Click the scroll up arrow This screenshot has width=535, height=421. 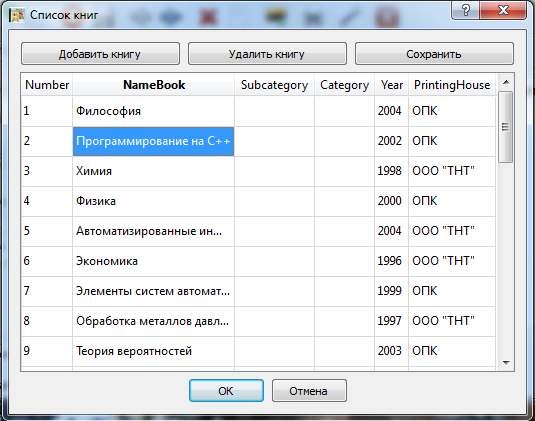506,82
